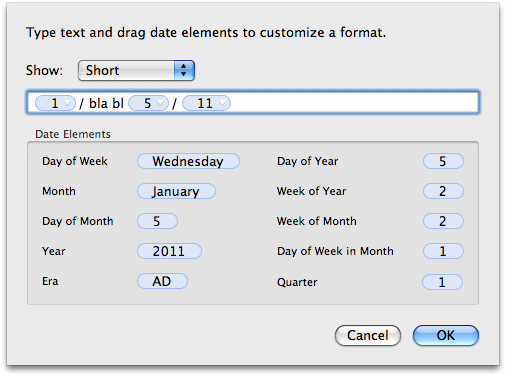Screen dimensions: 506x376
Task: Expand the dropdown arrow on the 11 token
Action: coord(223,103)
